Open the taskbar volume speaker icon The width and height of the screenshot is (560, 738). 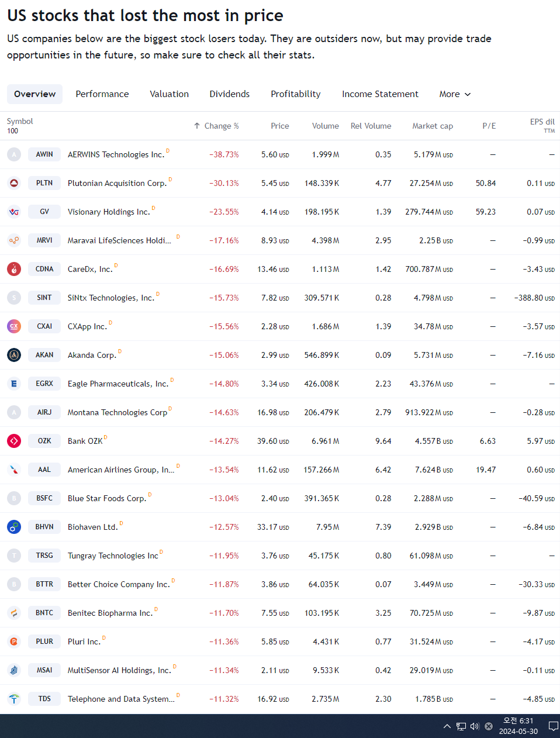pos(475,726)
